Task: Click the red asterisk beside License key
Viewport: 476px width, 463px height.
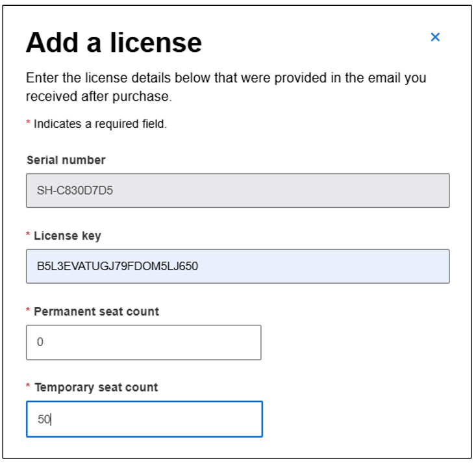Action: pos(29,235)
